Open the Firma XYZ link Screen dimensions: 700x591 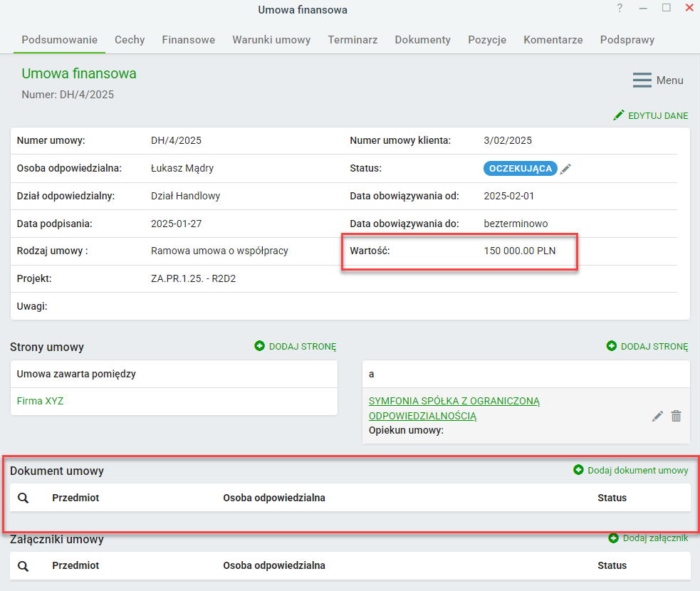(x=40, y=401)
